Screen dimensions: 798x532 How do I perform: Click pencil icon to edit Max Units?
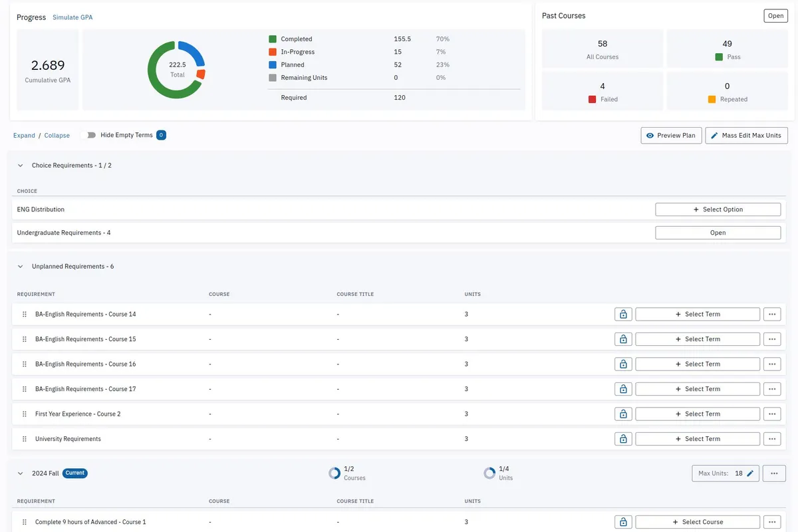click(x=750, y=473)
